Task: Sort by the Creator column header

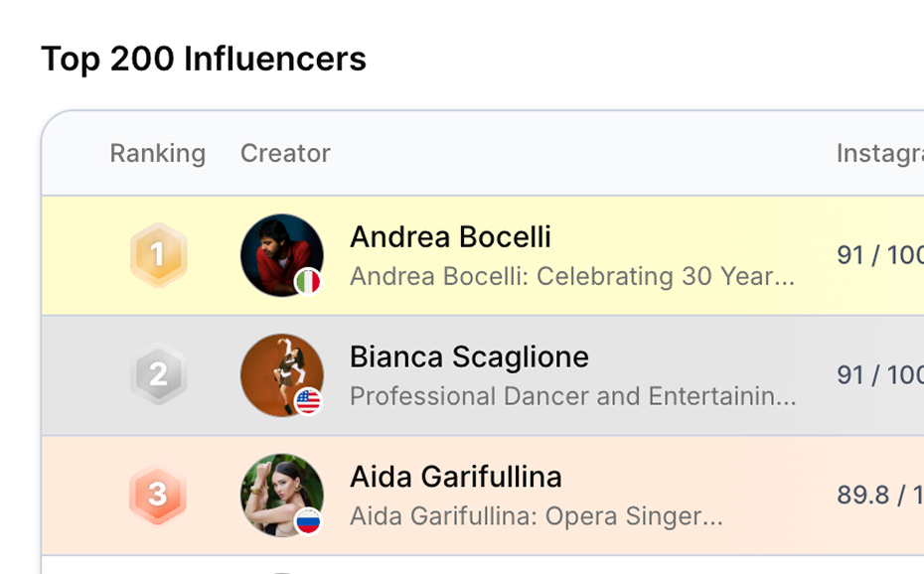Action: pos(285,154)
